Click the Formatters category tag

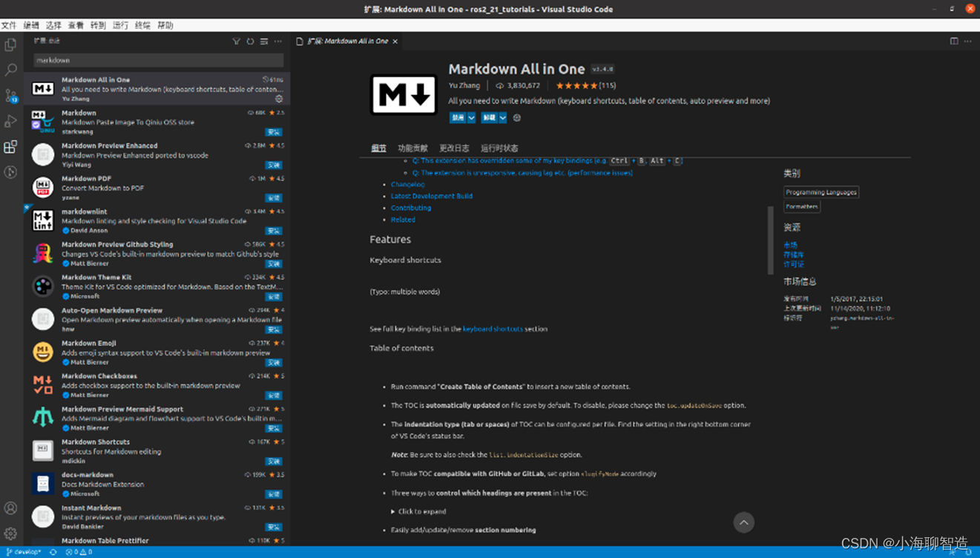(x=802, y=207)
